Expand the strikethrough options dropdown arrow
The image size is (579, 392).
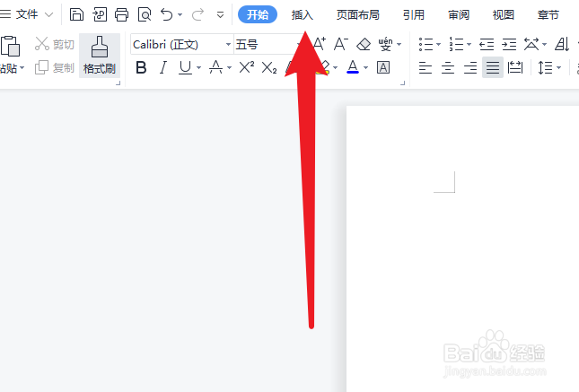229,68
